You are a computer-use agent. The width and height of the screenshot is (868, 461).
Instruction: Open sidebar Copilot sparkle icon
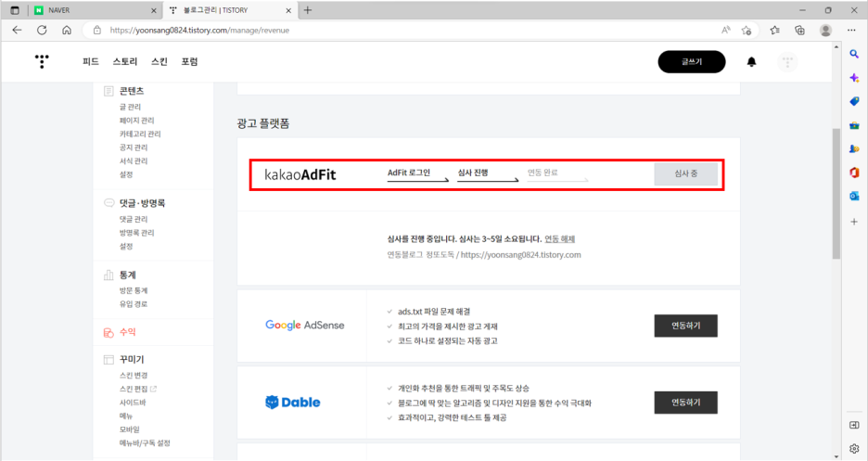(854, 78)
